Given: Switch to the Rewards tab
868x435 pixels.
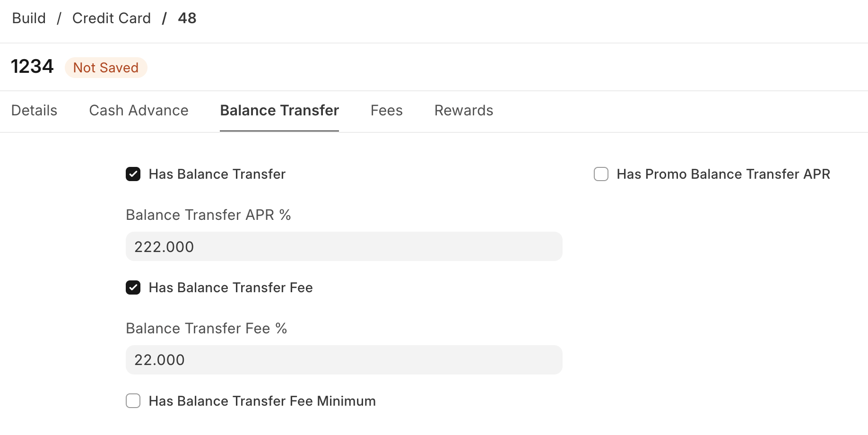Looking at the screenshot, I should pyautogui.click(x=463, y=111).
